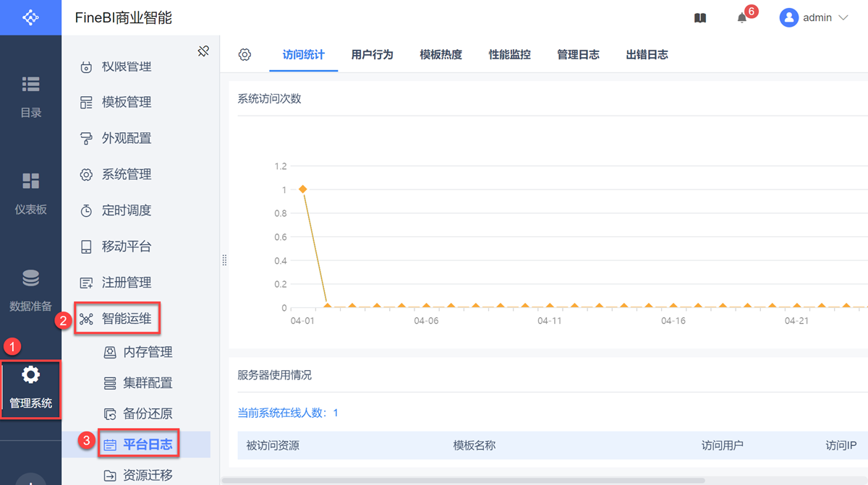Click the FineBI logo icon
This screenshot has width=868, height=485.
tap(30, 17)
